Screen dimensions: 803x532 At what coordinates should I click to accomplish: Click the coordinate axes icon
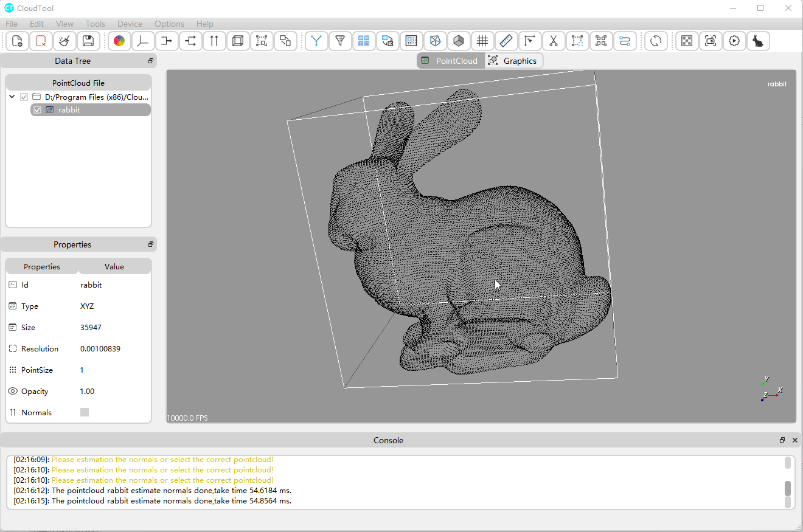click(143, 41)
